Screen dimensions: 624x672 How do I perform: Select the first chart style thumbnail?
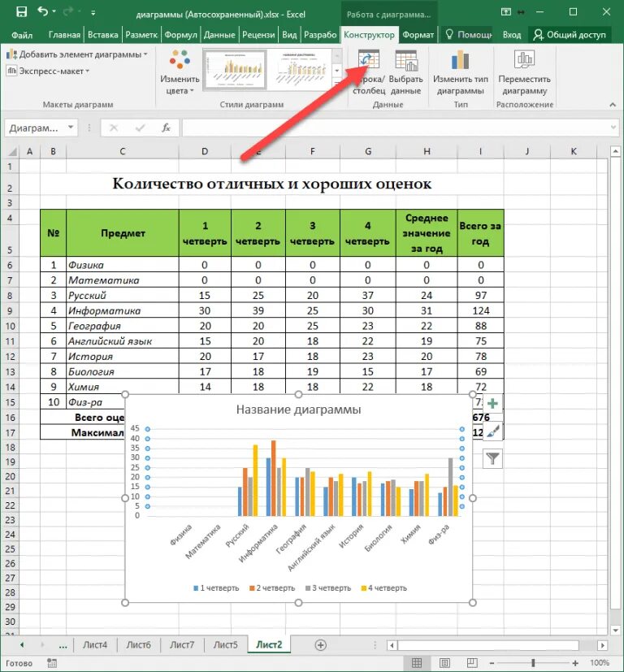(x=235, y=69)
